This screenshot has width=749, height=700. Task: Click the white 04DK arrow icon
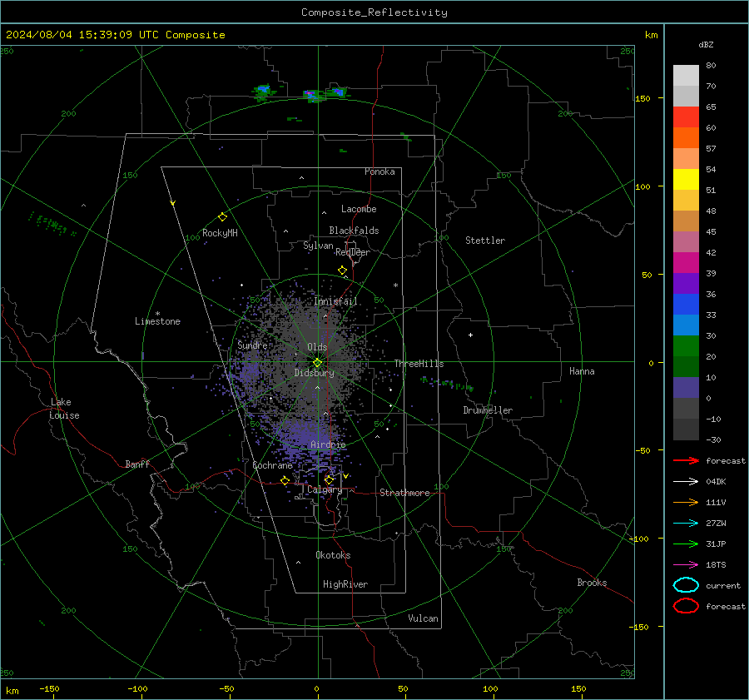click(x=686, y=482)
